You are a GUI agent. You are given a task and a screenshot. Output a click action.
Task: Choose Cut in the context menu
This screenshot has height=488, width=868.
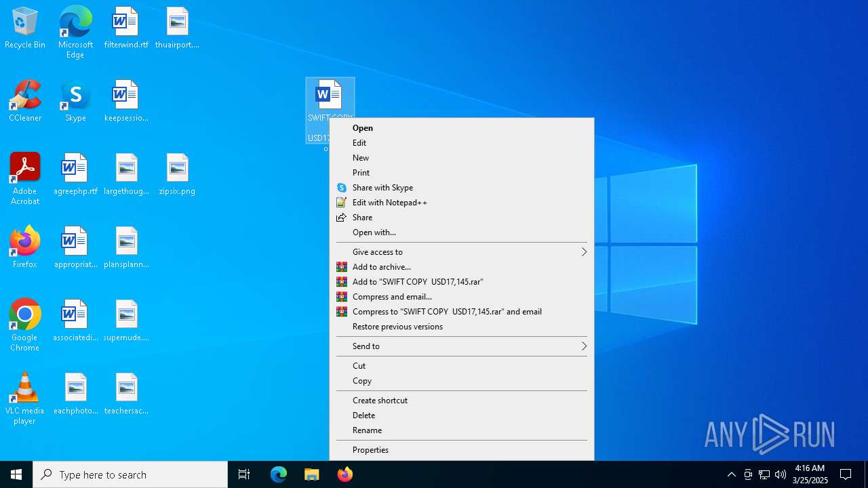[462, 366]
